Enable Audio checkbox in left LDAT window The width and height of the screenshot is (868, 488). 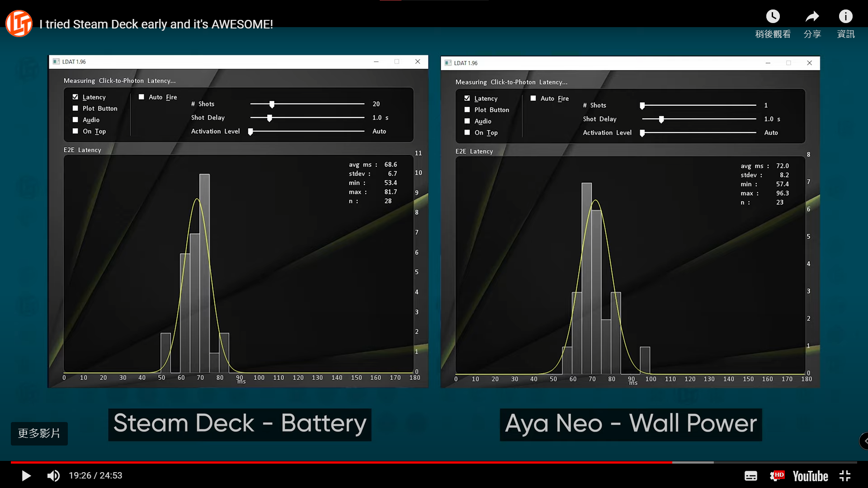(75, 120)
